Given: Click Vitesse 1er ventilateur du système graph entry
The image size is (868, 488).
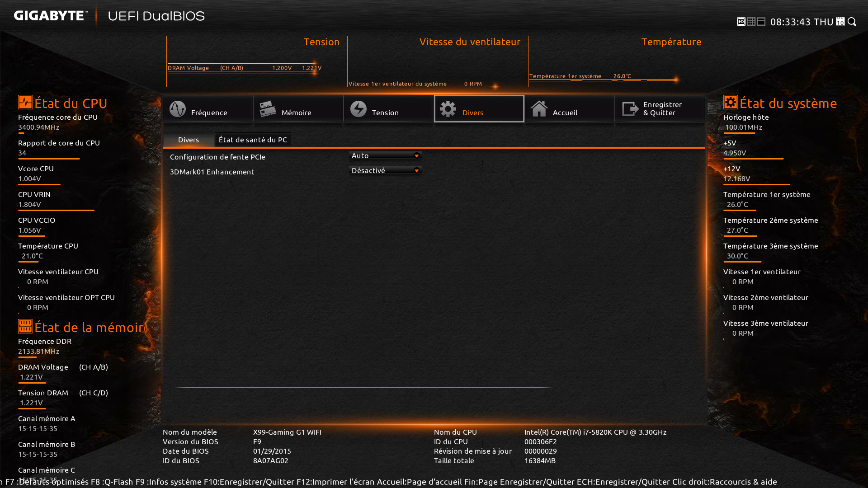Looking at the screenshot, I should (415, 84).
